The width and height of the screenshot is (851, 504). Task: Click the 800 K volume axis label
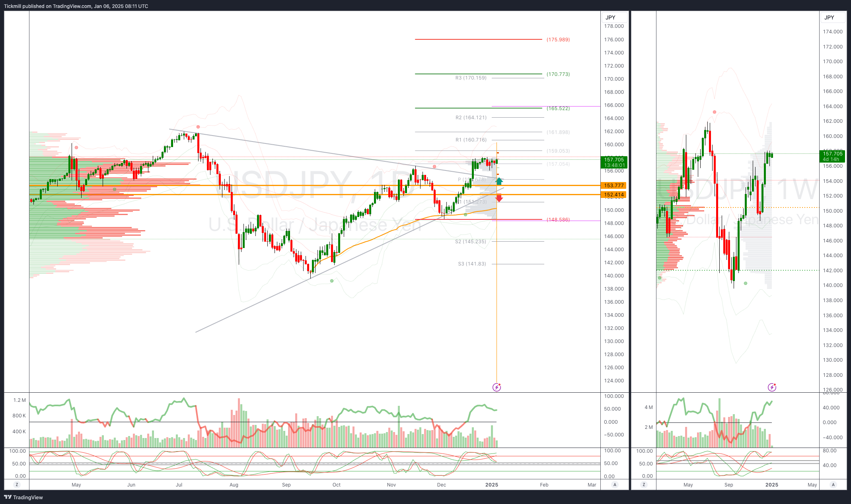(x=19, y=416)
